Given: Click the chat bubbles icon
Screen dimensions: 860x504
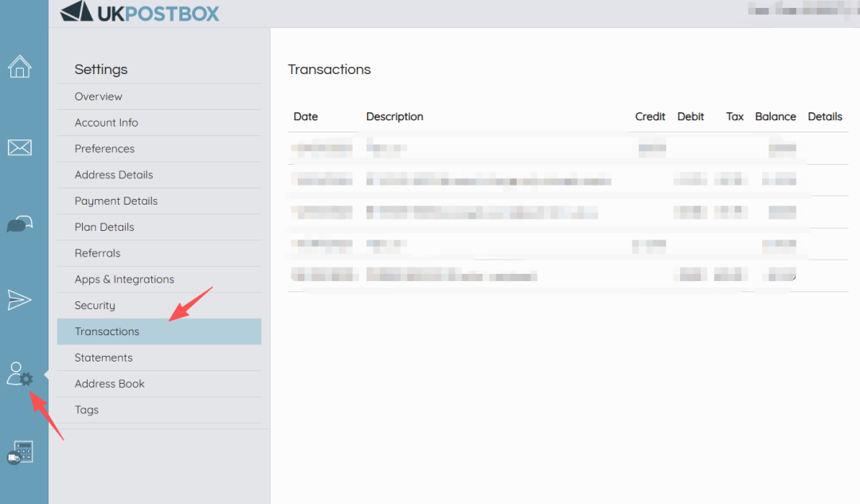Looking at the screenshot, I should (20, 225).
